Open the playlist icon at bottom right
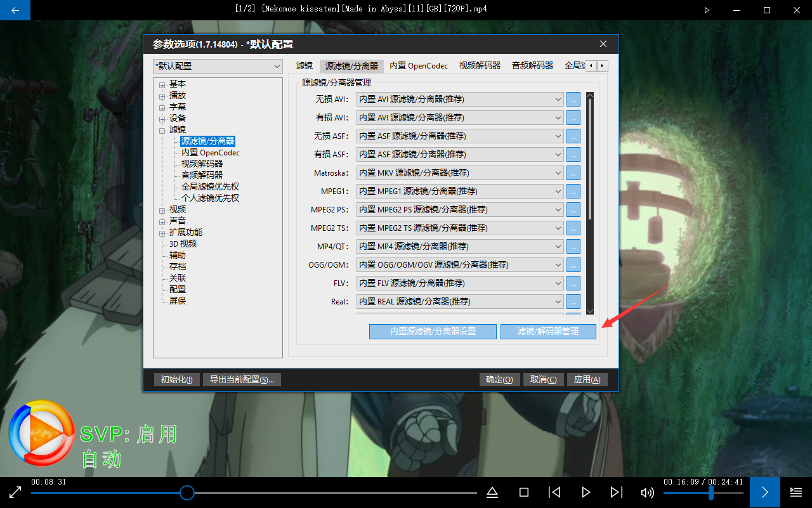 pos(796,492)
